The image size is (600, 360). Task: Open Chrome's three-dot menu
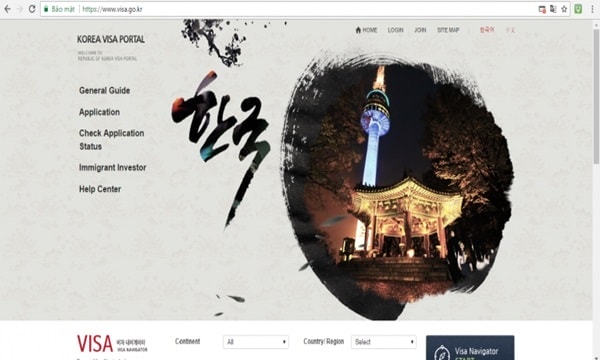pyautogui.click(x=592, y=9)
